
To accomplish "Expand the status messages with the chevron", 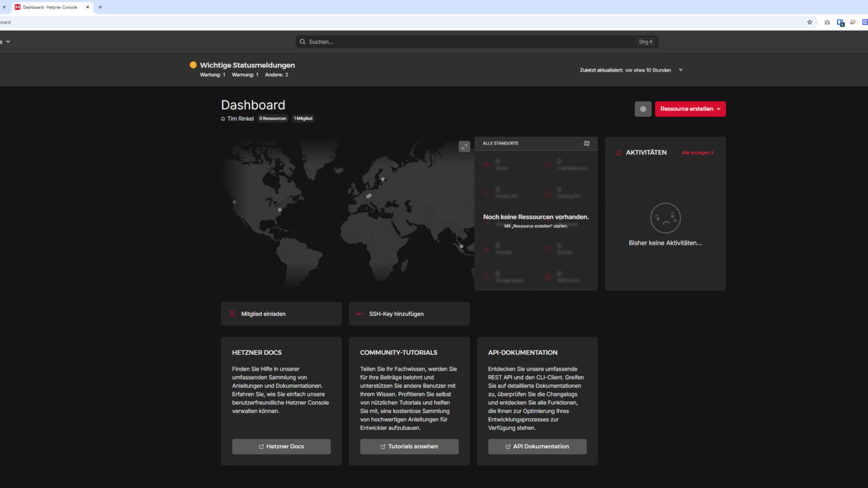I will pos(681,70).
